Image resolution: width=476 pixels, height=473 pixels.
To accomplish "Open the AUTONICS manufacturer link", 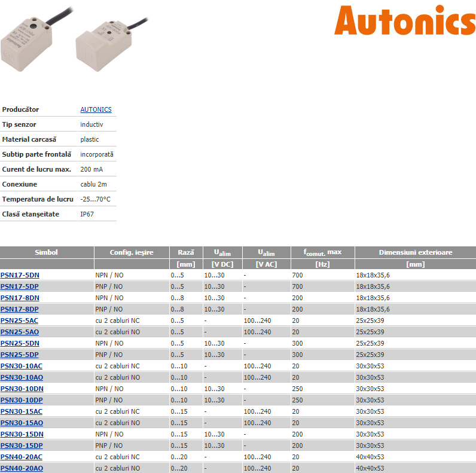I will (96, 109).
